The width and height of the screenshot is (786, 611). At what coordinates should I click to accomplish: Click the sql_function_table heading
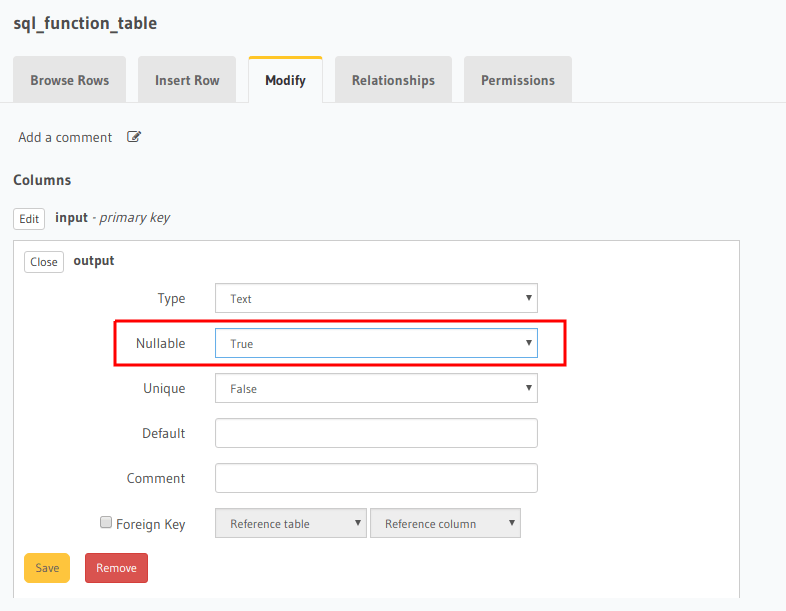85,23
